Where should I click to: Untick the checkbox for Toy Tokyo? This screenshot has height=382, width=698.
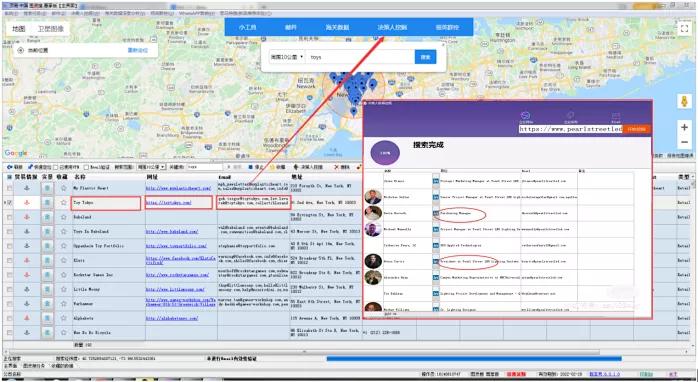coord(9,203)
